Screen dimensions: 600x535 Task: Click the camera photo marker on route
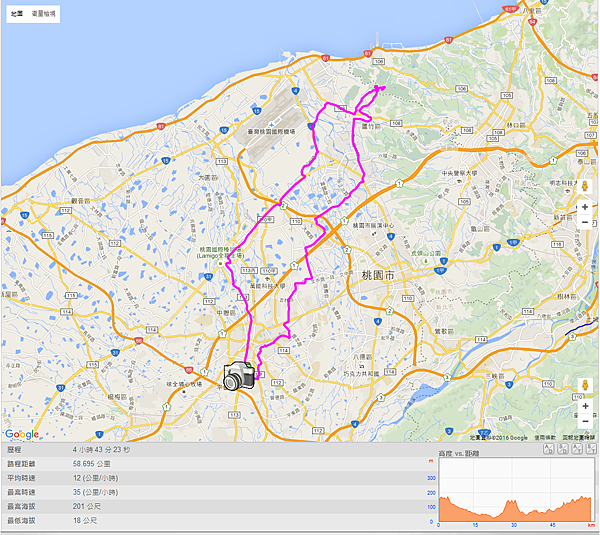(239, 376)
